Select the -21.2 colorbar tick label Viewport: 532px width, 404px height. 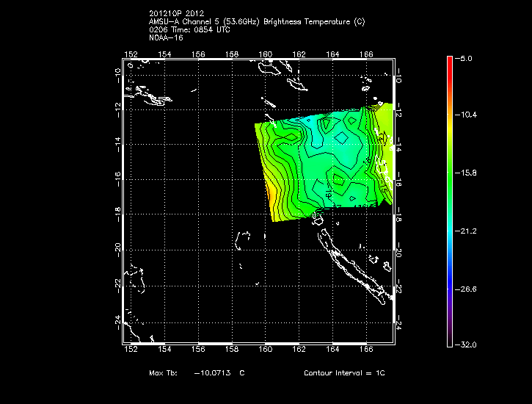point(465,231)
